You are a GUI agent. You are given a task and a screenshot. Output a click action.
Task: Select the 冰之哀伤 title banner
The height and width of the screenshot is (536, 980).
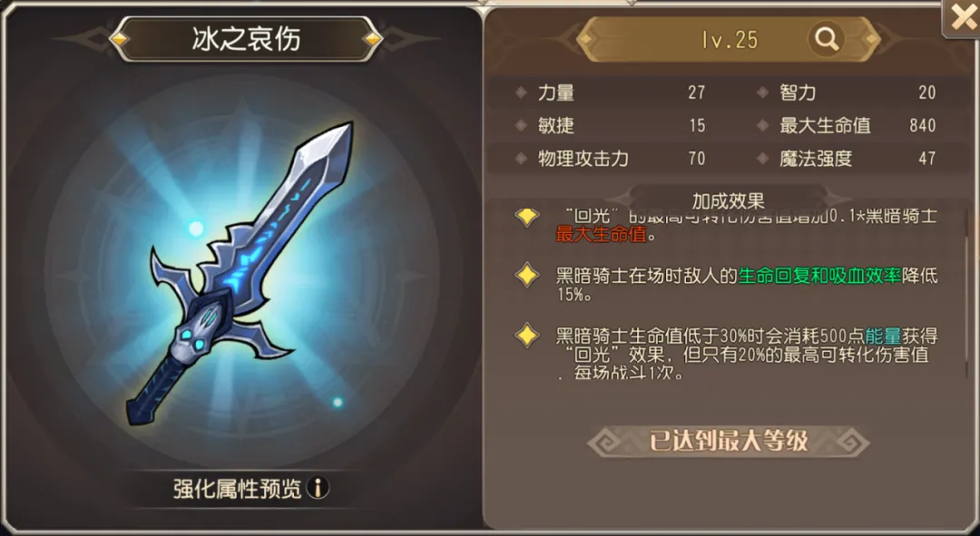[x=246, y=39]
